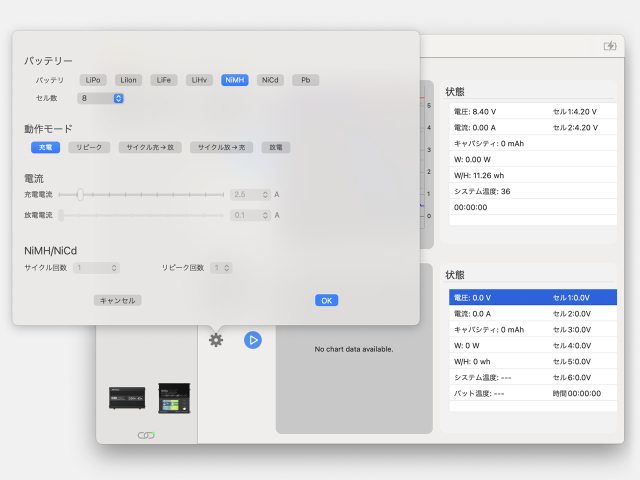Screen dimensions: 640x480
Task: Click the link icon below charger thumbnails
Action: [x=146, y=435]
